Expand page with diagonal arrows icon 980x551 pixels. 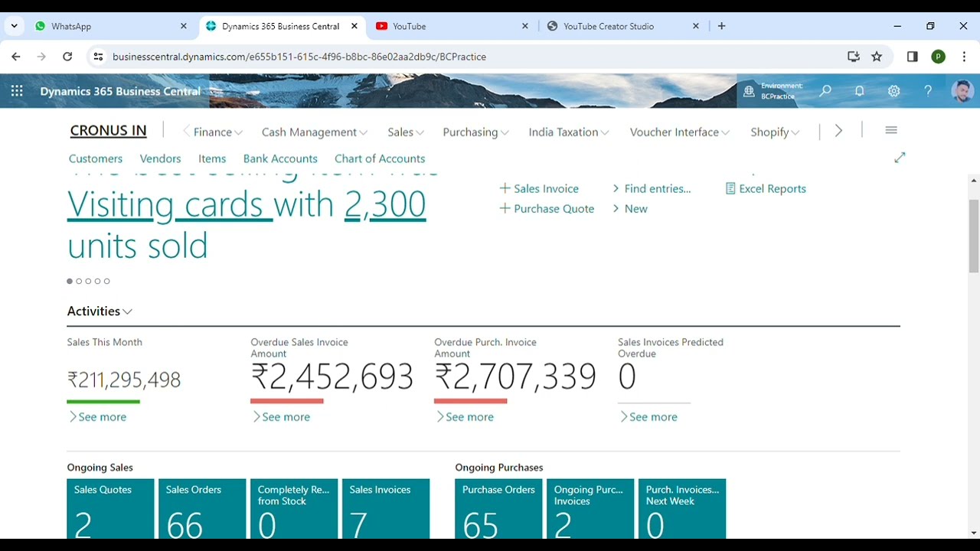click(x=900, y=158)
